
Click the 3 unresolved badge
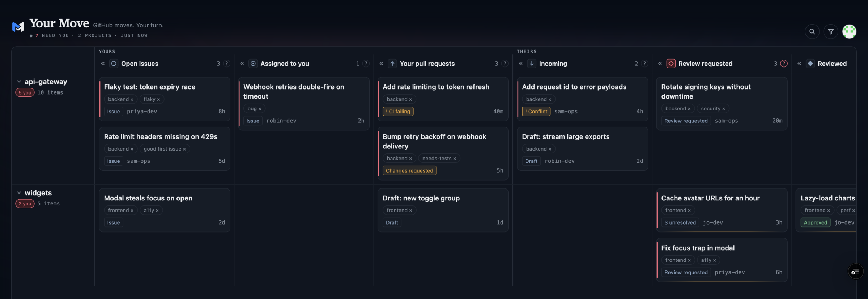680,222
